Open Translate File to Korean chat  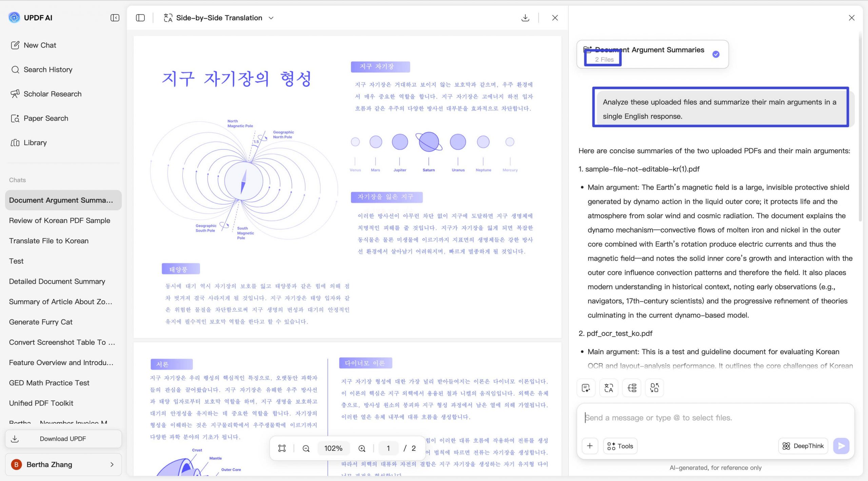tap(63, 241)
